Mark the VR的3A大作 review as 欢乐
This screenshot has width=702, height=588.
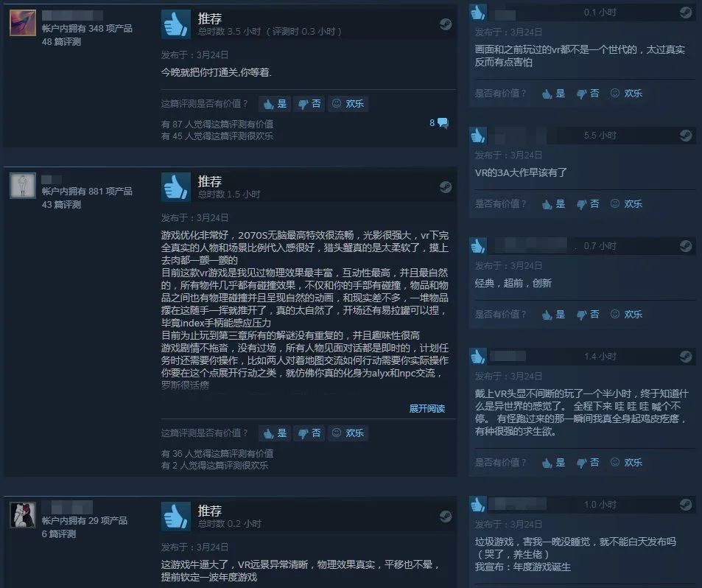point(626,204)
